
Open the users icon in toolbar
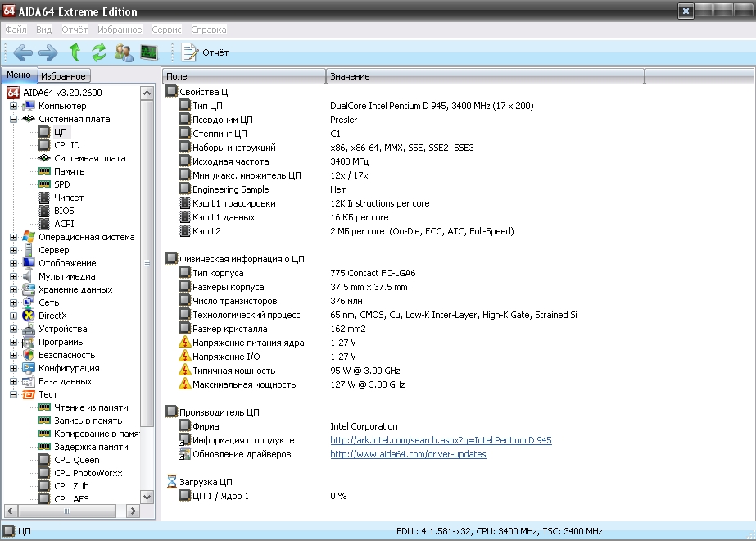tap(124, 52)
